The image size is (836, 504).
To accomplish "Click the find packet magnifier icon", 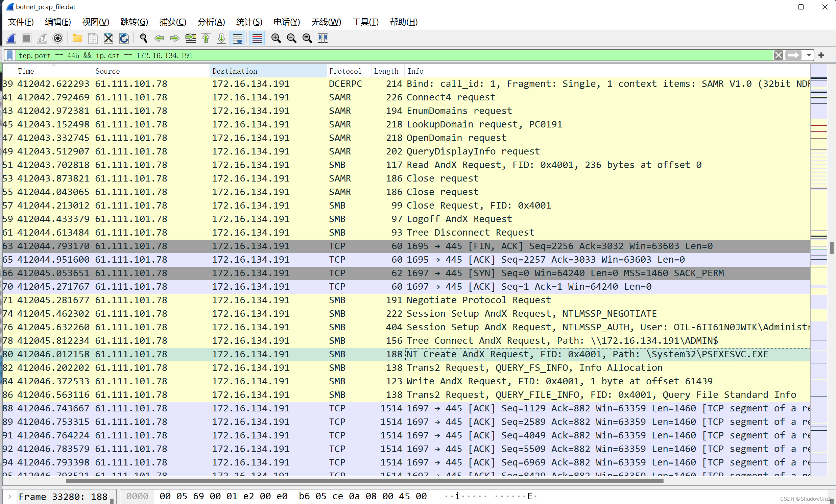I will (144, 38).
